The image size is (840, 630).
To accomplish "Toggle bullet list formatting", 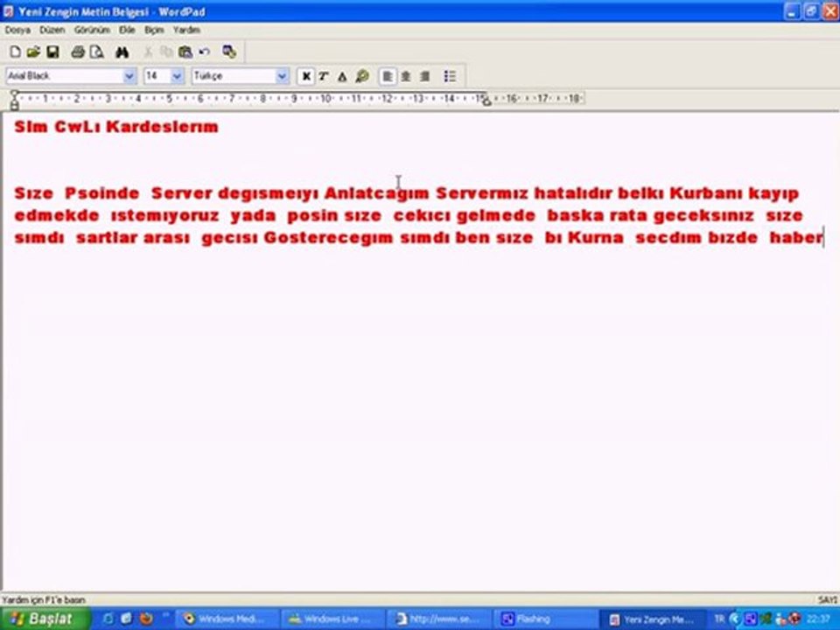I will 450,77.
